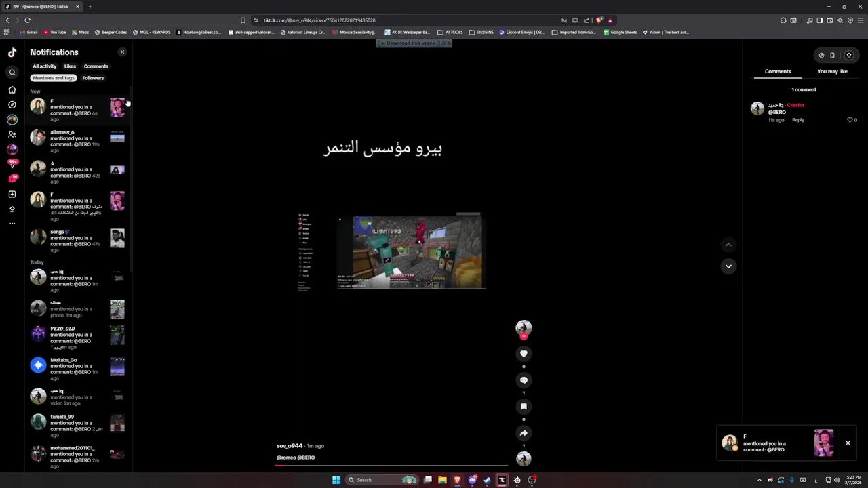Viewport: 868px width, 488px height.
Task: Open tamata_99 mention notification
Action: click(x=77, y=426)
